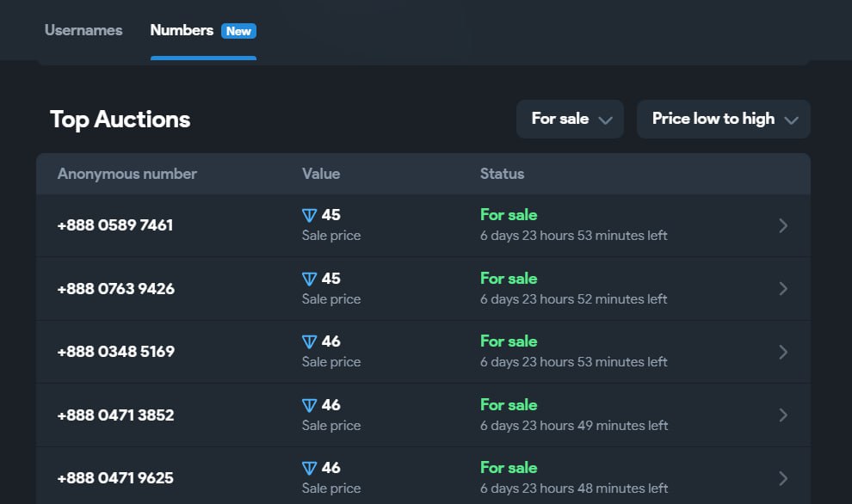Click TON icon beside +888 0589 7461 price
Viewport: 852px width, 504px height.
[310, 216]
